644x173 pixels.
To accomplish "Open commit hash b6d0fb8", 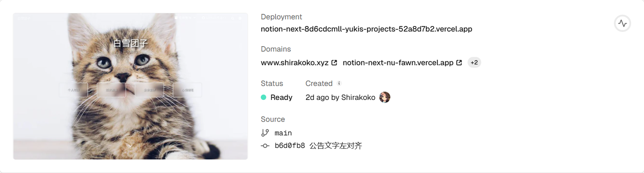I will [290, 146].
